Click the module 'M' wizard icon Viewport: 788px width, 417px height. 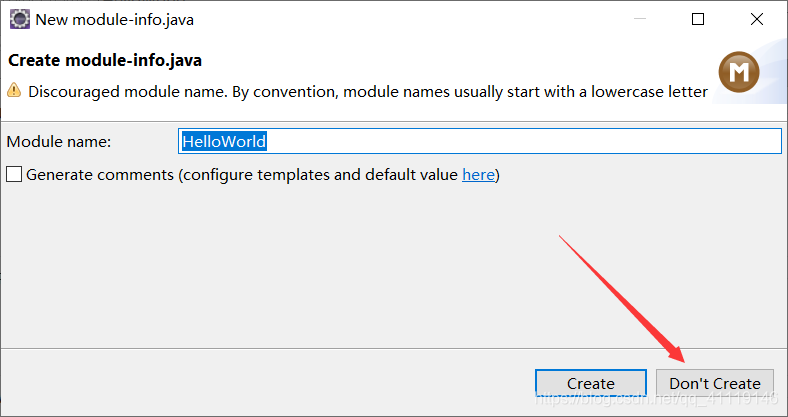739,72
